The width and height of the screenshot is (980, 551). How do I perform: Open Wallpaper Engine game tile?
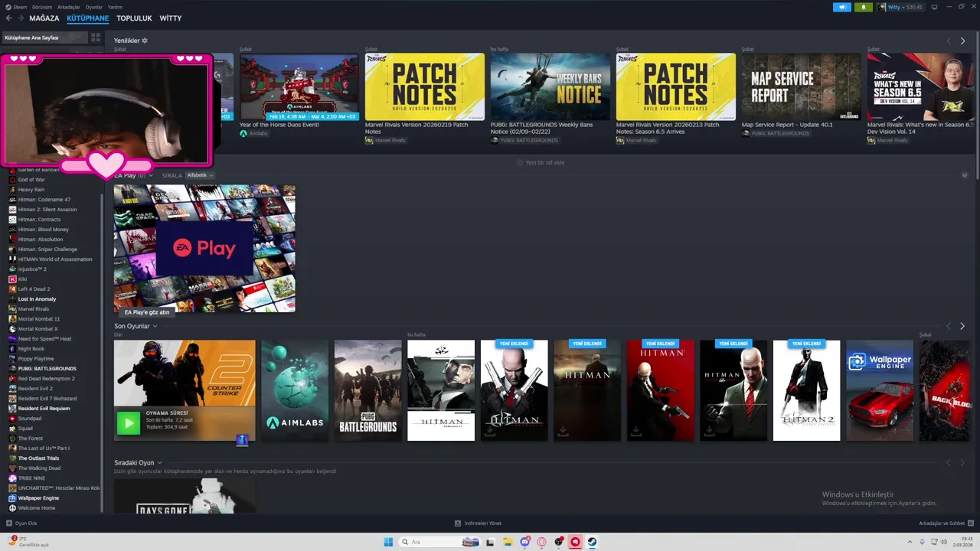point(880,390)
